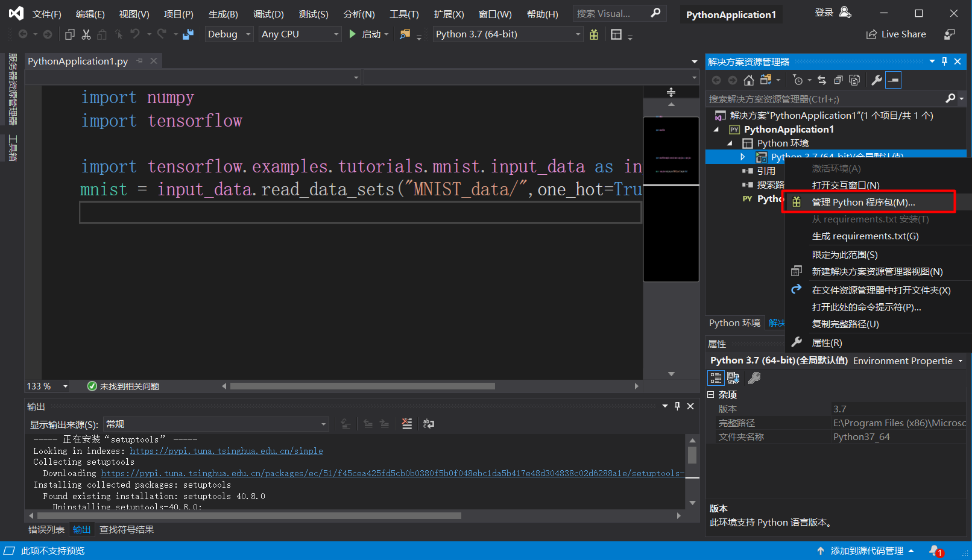Viewport: 972px width, 560px height.
Task: Open the Debug configuration dropdown
Action: pos(229,34)
